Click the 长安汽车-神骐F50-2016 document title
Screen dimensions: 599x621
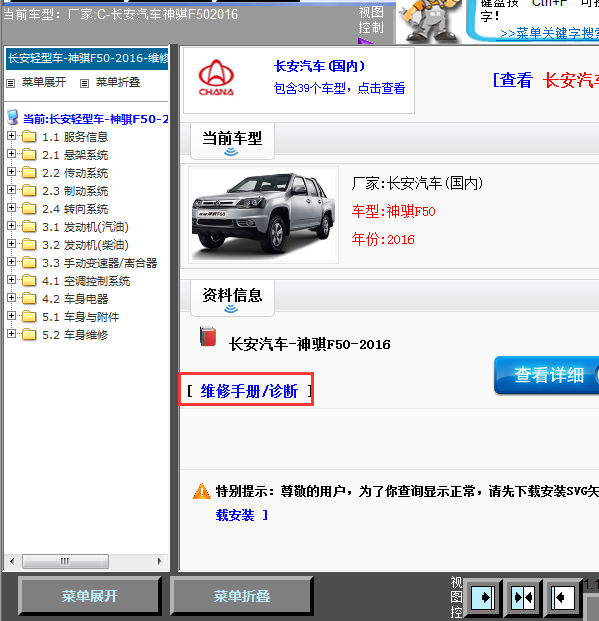tap(309, 344)
